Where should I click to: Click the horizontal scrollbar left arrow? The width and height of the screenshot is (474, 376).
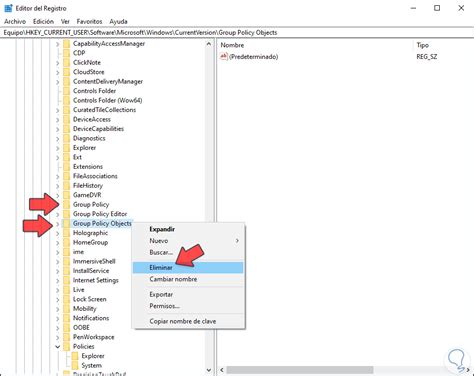point(222,370)
